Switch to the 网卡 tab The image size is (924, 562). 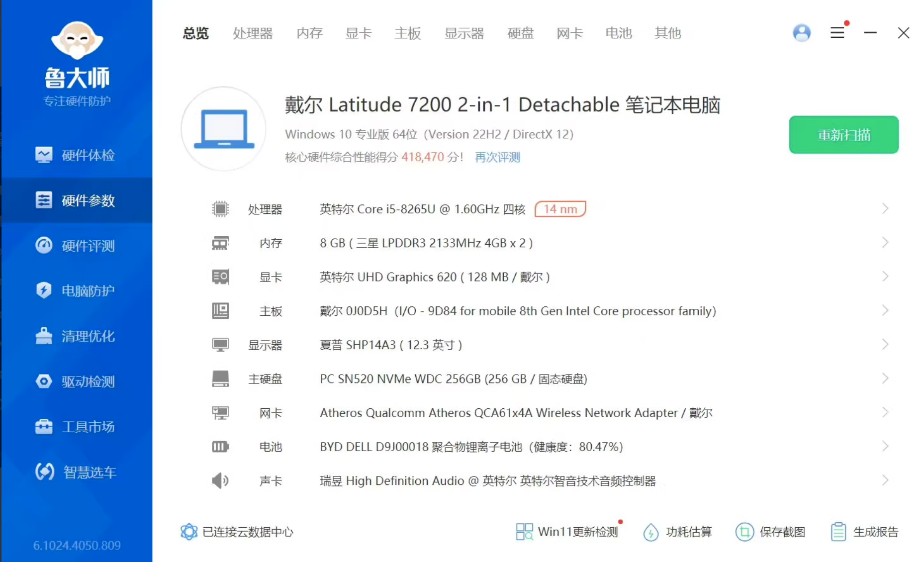coord(569,33)
